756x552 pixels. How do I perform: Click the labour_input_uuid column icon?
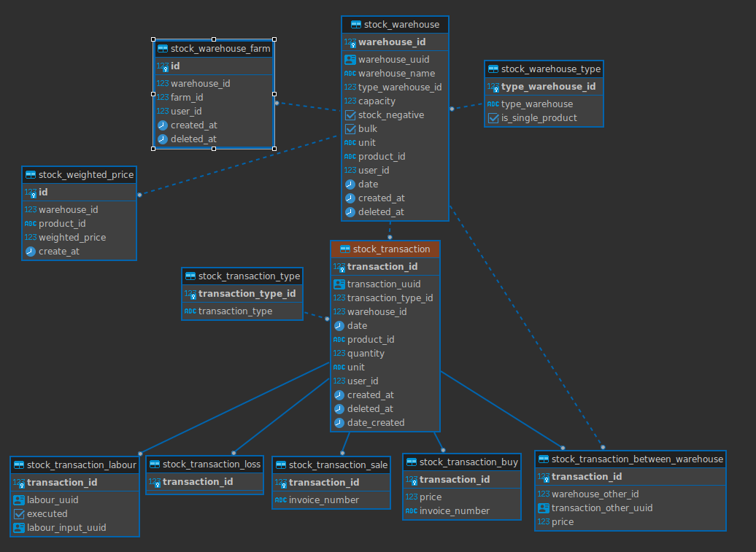19,528
